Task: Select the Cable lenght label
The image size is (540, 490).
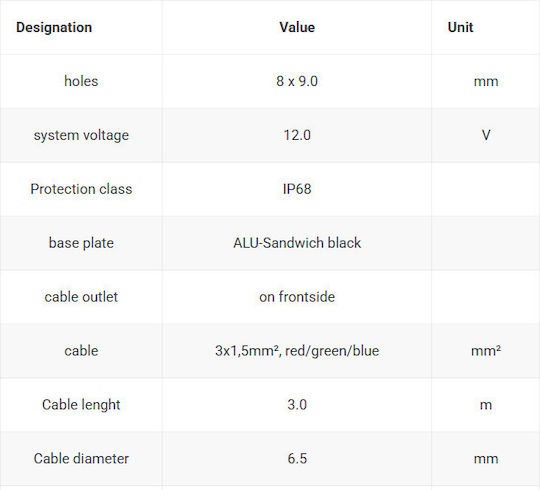Action: click(81, 405)
